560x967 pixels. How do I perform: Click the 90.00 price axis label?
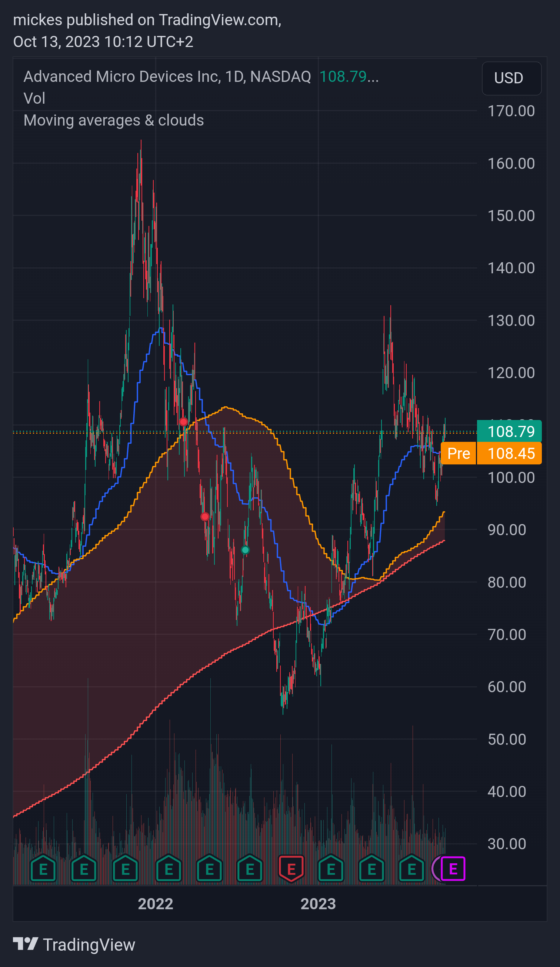click(x=507, y=530)
